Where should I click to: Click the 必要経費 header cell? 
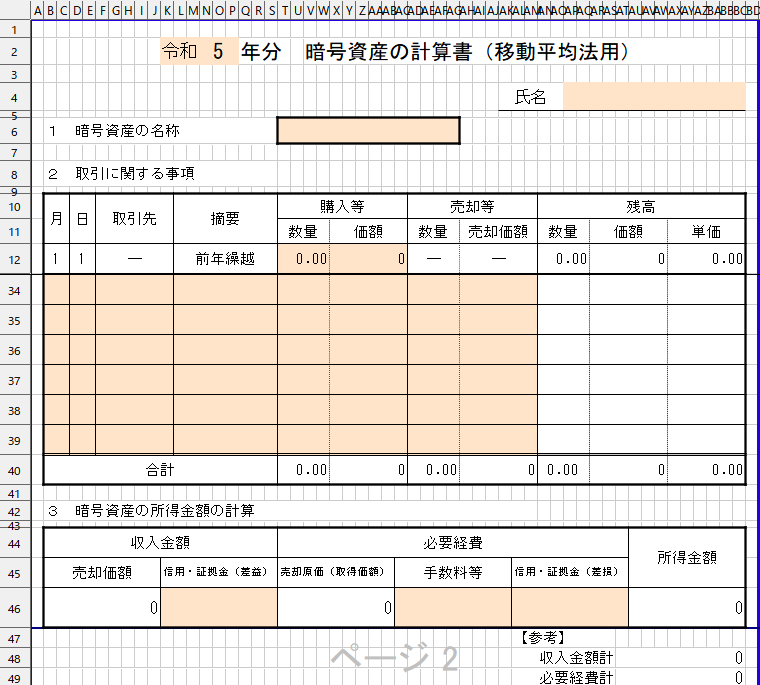453,542
